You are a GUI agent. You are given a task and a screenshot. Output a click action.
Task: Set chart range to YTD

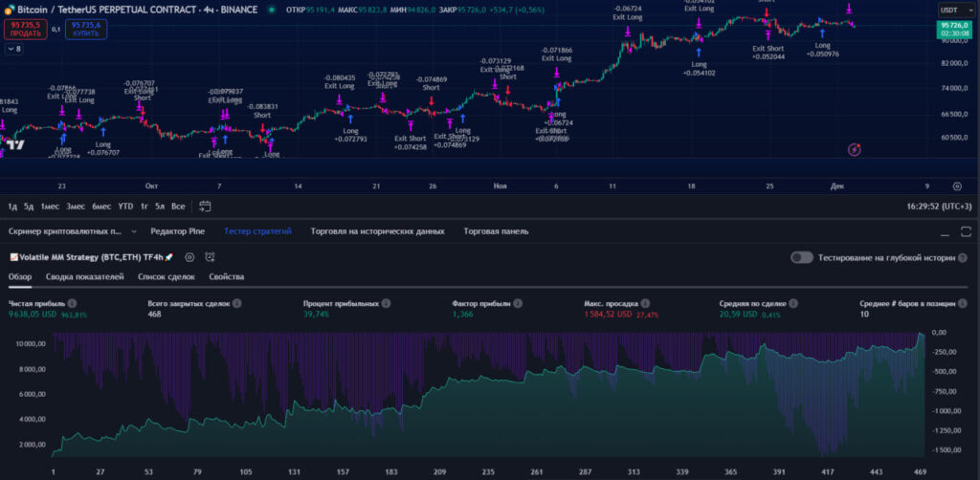click(125, 207)
